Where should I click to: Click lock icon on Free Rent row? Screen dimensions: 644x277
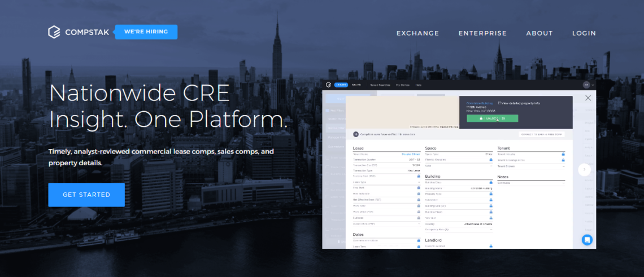pos(419,187)
